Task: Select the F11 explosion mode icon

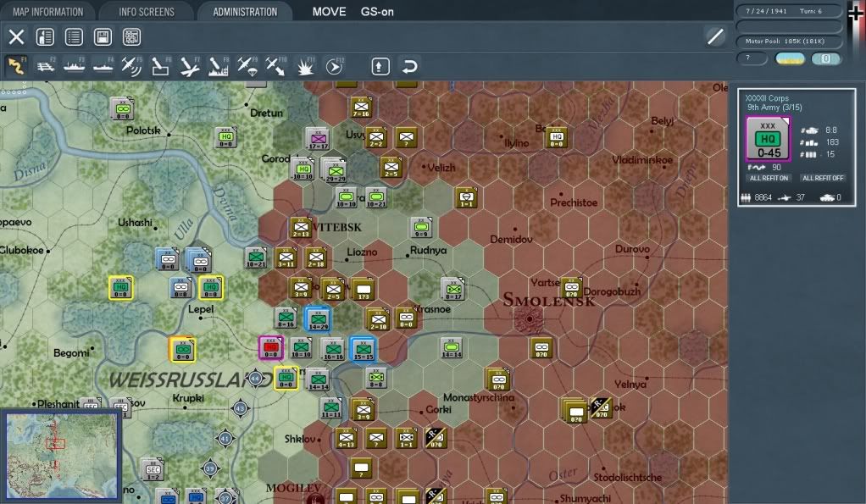Action: click(305, 66)
